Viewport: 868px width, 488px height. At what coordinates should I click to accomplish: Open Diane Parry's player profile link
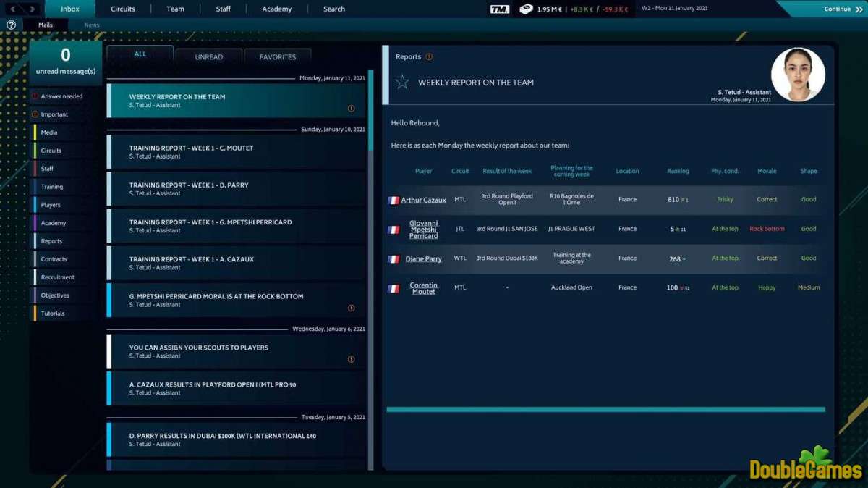pos(424,258)
